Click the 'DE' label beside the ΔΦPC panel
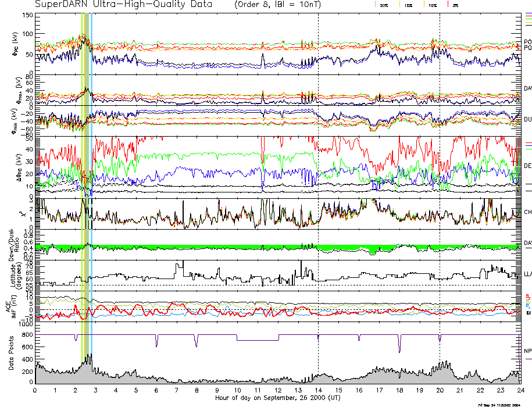The image size is (532, 407). point(528,166)
